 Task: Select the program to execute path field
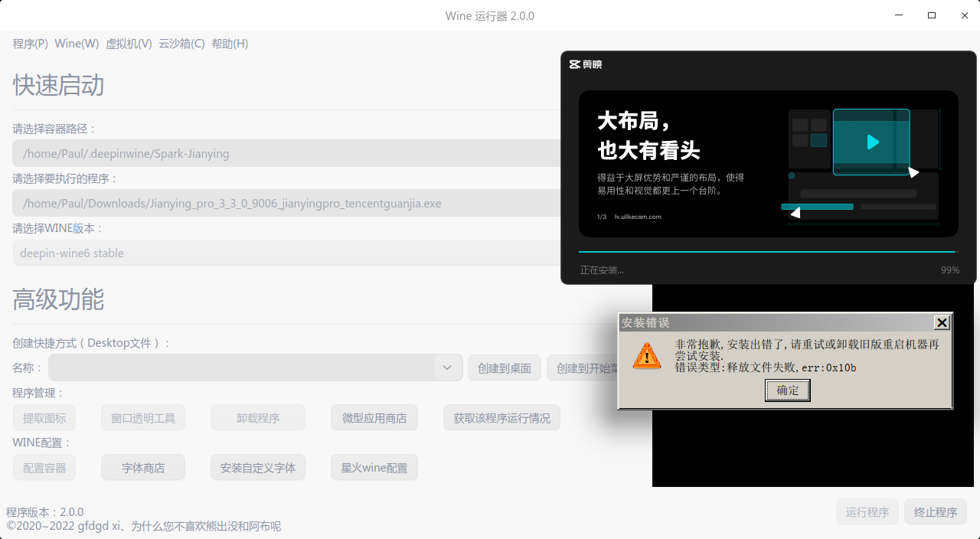tap(286, 203)
